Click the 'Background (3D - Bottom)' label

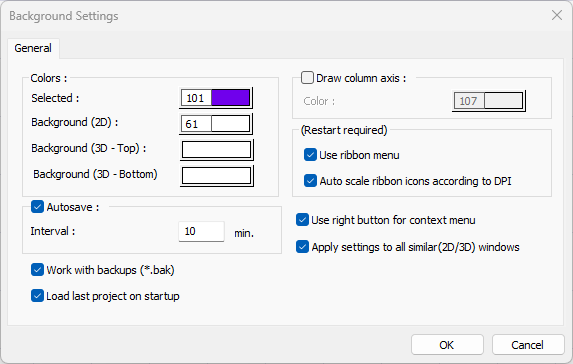point(95,174)
